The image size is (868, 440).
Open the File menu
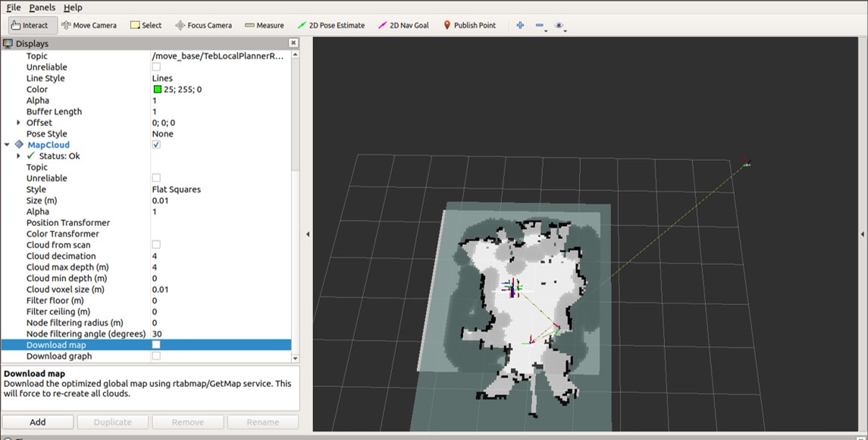[x=13, y=8]
